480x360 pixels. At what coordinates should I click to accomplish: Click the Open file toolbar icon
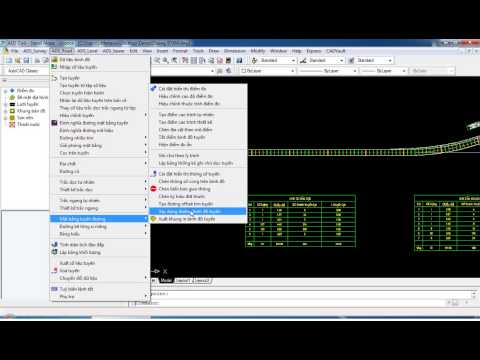(18, 60)
